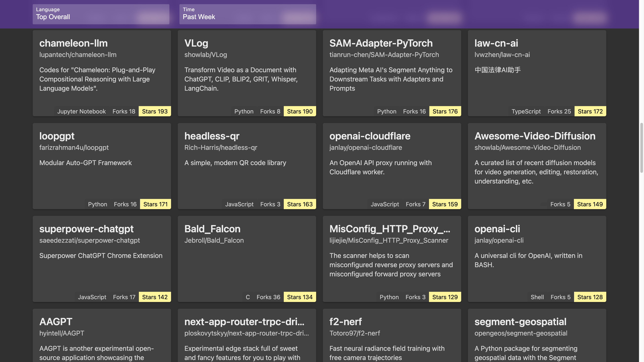Open Awesome-Video-Diffusion repository
Image resolution: width=644 pixels, height=362 pixels.
coord(535,136)
